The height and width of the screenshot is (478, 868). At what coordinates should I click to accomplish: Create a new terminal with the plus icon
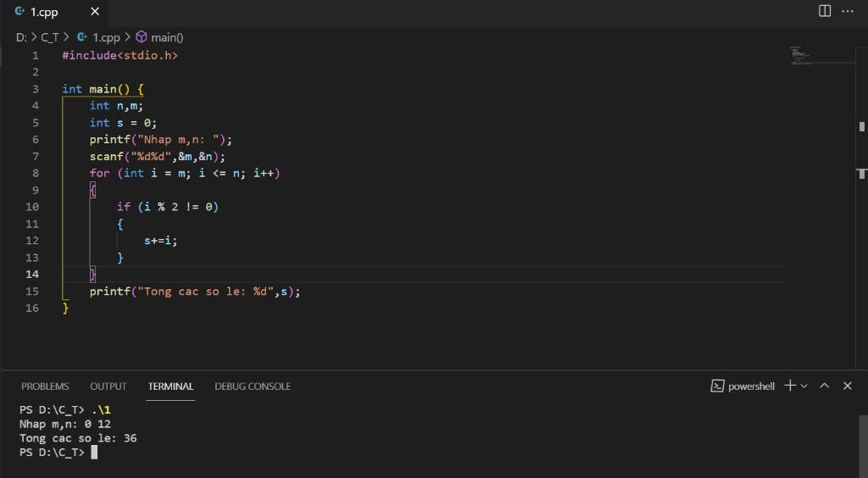click(x=790, y=386)
